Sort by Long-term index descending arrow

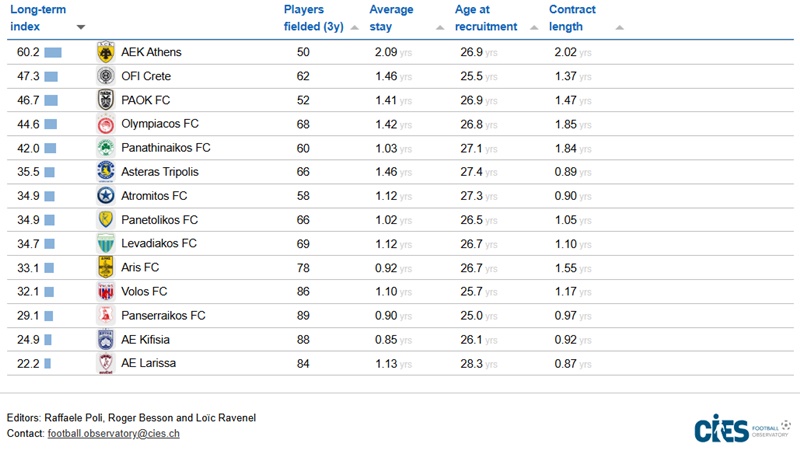[81, 28]
